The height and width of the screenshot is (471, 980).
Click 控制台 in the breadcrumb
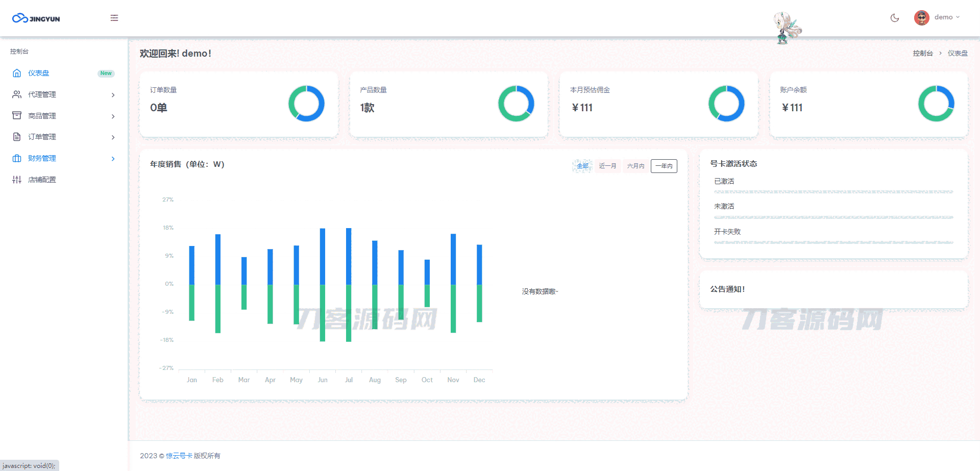(x=922, y=53)
